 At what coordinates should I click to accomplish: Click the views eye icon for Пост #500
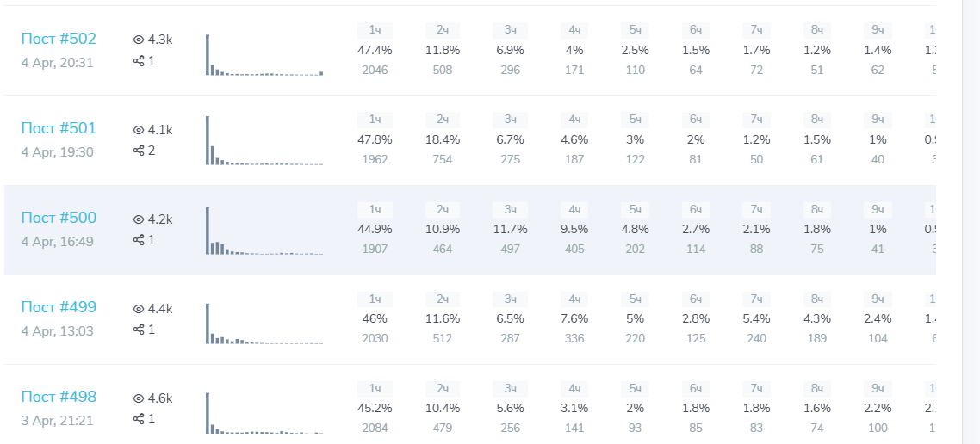click(x=139, y=219)
